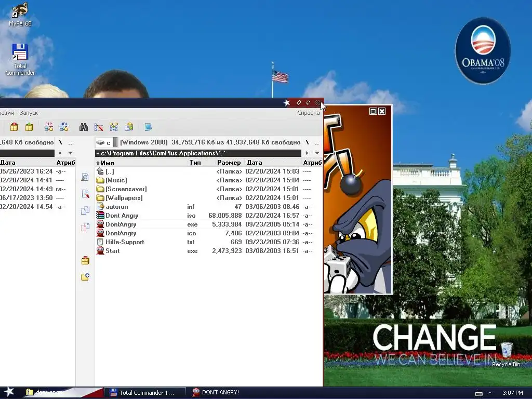
Task: Click the Pack files toolbar icon
Action: click(14, 127)
